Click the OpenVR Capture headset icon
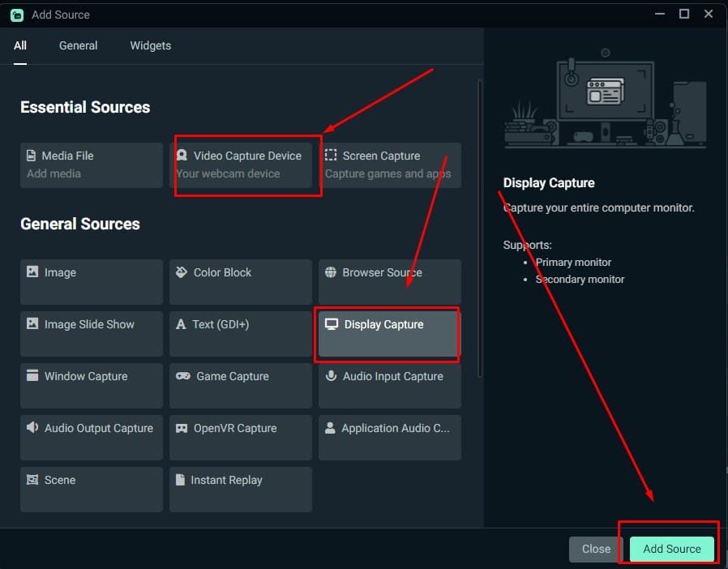This screenshot has width=728, height=569. pos(182,428)
